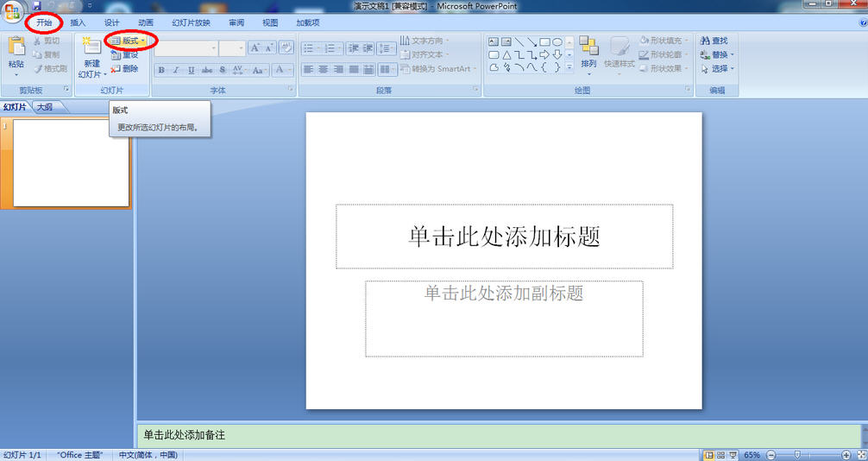
Task: Open the Outline (大纲) pane tab
Action: pyautogui.click(x=44, y=107)
